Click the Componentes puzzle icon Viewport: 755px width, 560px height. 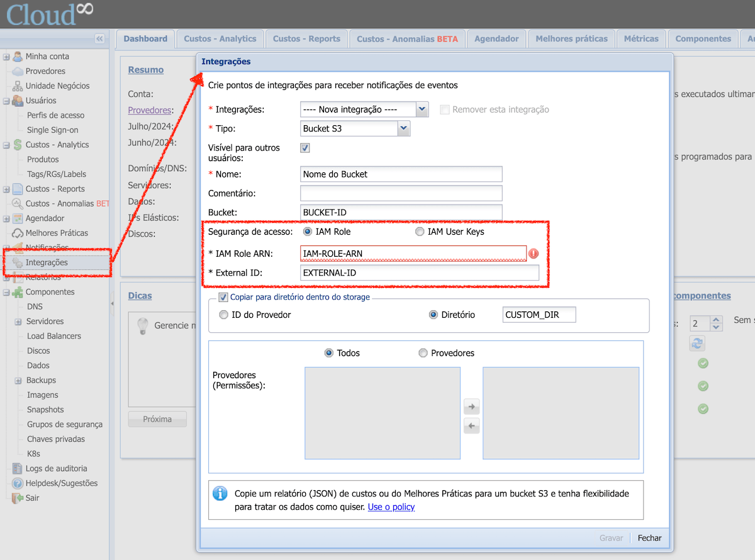(18, 292)
